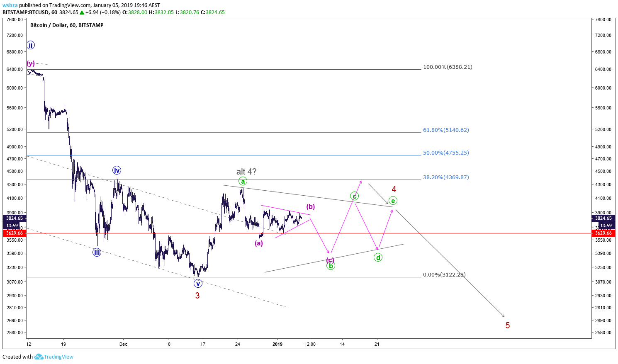Click the 0.00%(3122.28) Fibonacci label
Viewport: 618px width, 364px height.
point(444,274)
